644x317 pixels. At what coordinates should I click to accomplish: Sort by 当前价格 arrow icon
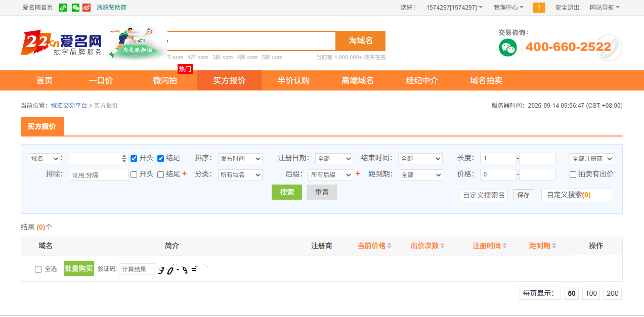pos(389,246)
